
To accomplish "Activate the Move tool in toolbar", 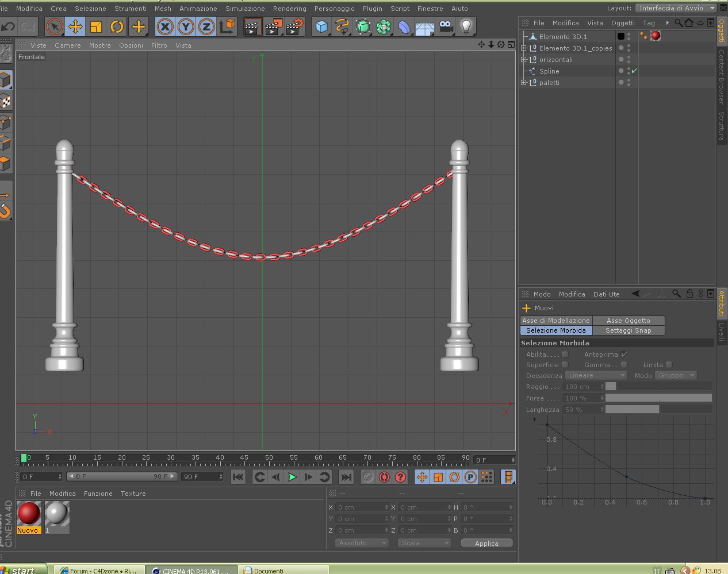I will pyautogui.click(x=75, y=26).
